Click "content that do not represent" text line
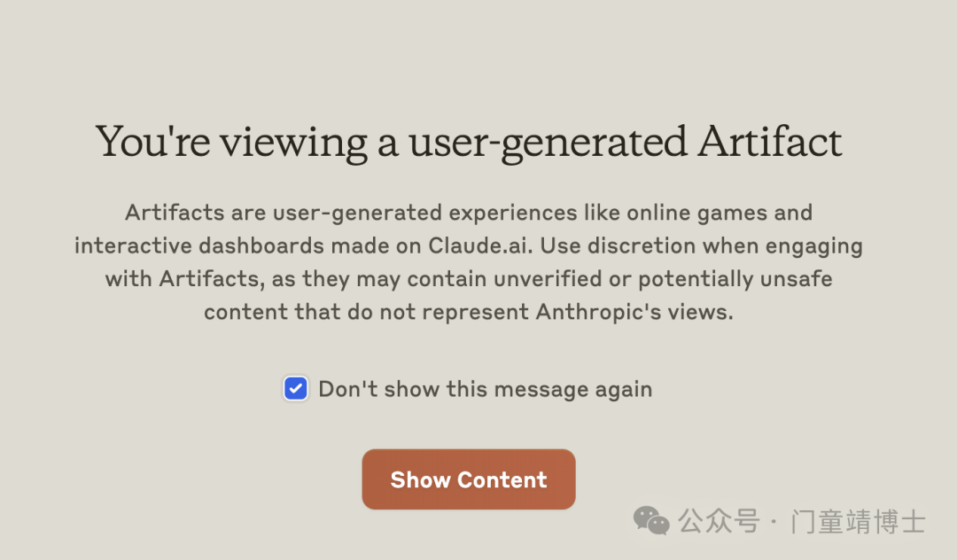Screen dimensions: 957x560 tap(366, 312)
